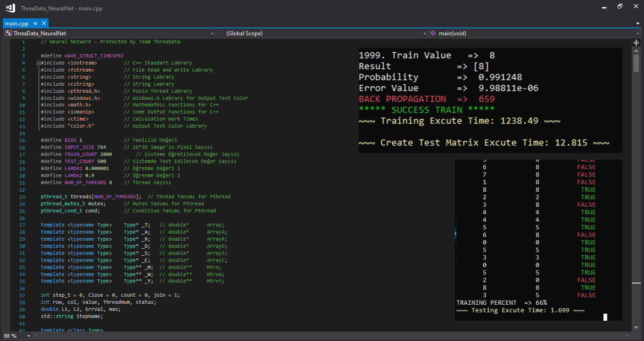Viewport: 644px width, 341px height.
Task: Close the main.cpp tab
Action: (x=44, y=24)
